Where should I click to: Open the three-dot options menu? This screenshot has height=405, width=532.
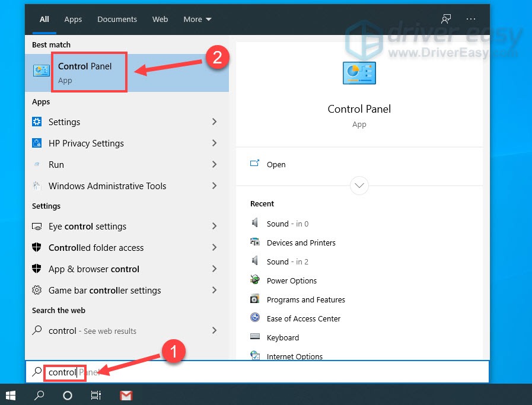[x=471, y=19]
